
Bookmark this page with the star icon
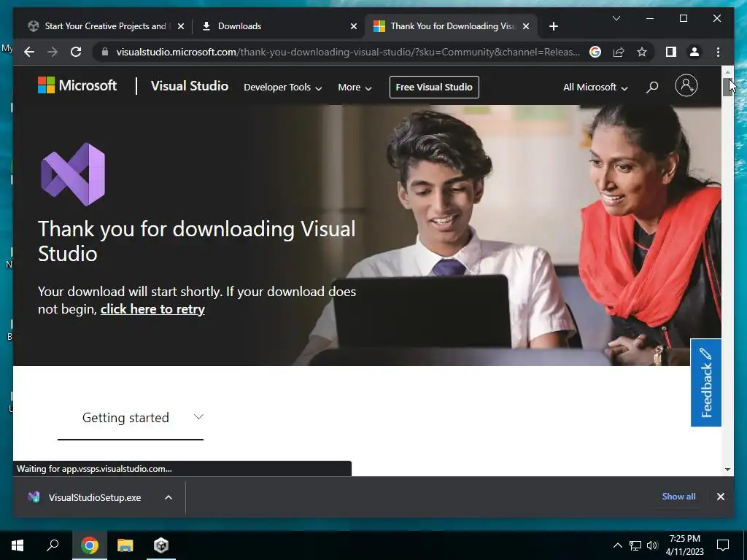(642, 52)
